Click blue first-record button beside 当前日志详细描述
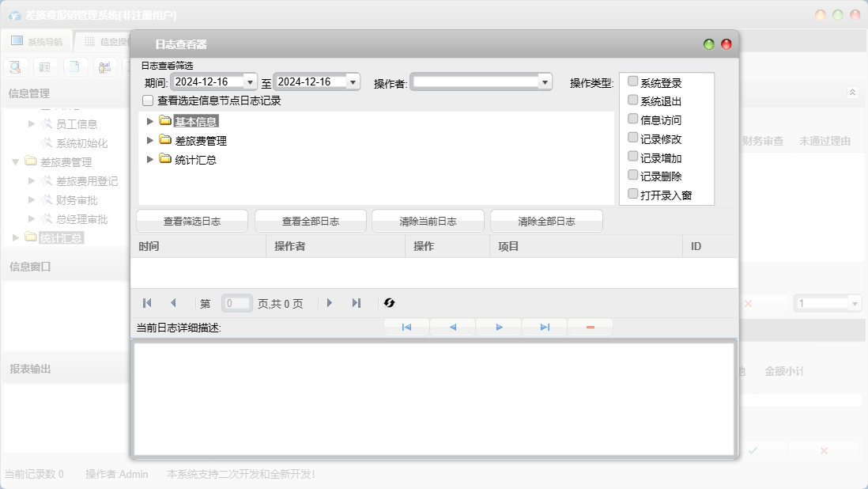The image size is (868, 489). pyautogui.click(x=406, y=328)
